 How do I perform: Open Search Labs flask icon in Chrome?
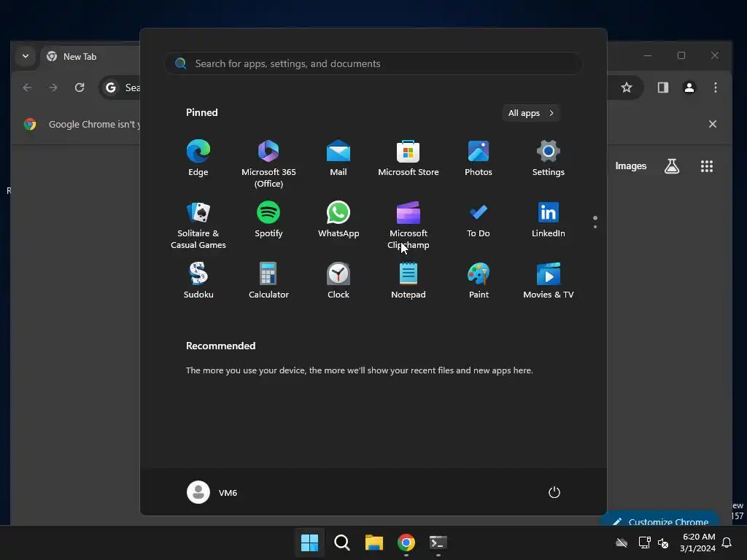pos(672,166)
